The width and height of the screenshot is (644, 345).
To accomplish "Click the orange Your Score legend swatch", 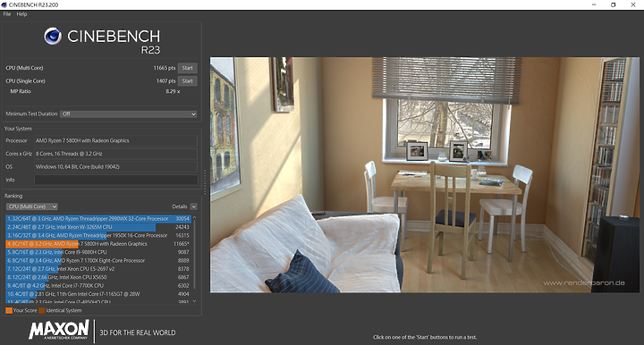I will [9, 310].
